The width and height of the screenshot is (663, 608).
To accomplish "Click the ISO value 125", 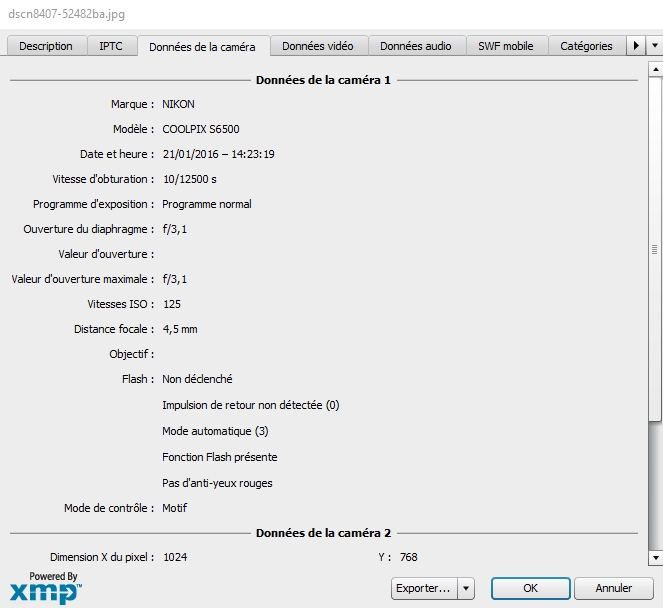I will [x=172, y=304].
